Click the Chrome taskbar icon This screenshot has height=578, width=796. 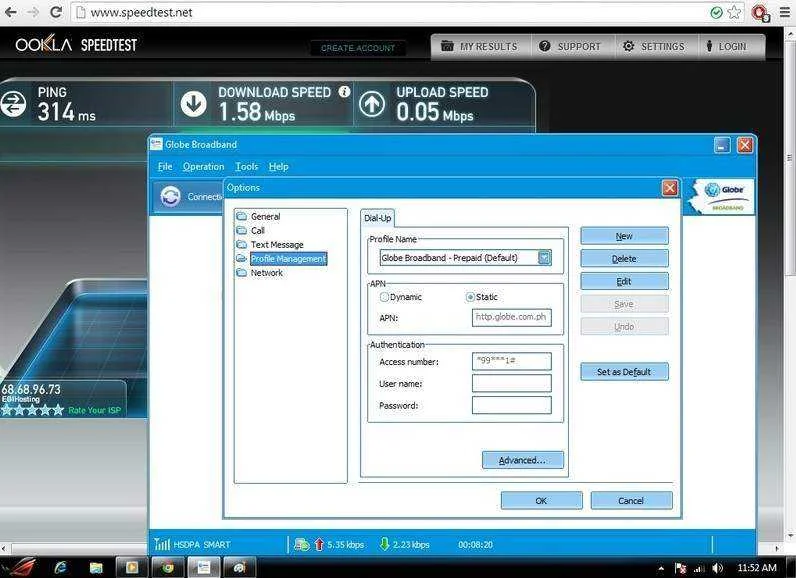pos(168,567)
